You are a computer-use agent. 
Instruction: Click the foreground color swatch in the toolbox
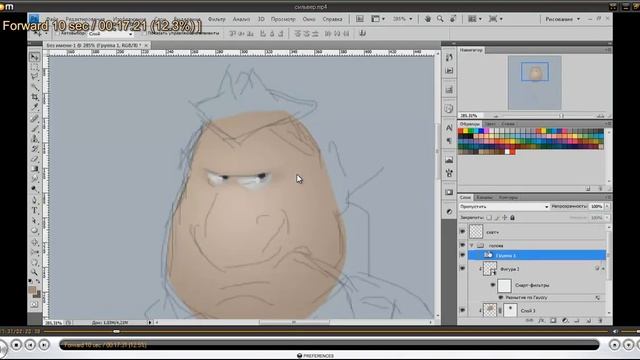32,290
